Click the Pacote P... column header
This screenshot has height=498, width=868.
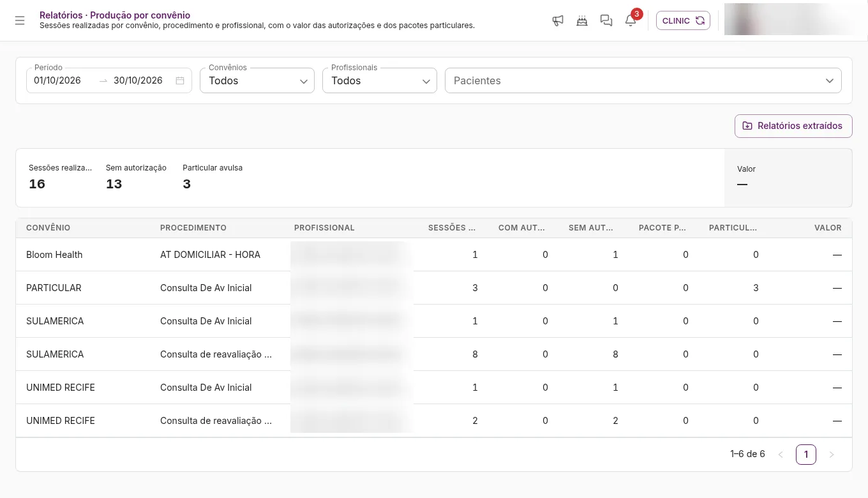pyautogui.click(x=662, y=228)
